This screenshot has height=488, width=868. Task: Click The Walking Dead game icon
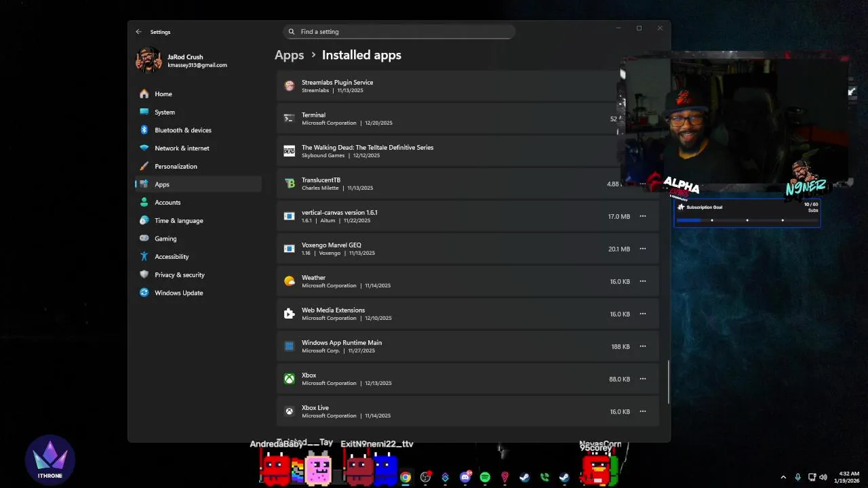tap(290, 151)
